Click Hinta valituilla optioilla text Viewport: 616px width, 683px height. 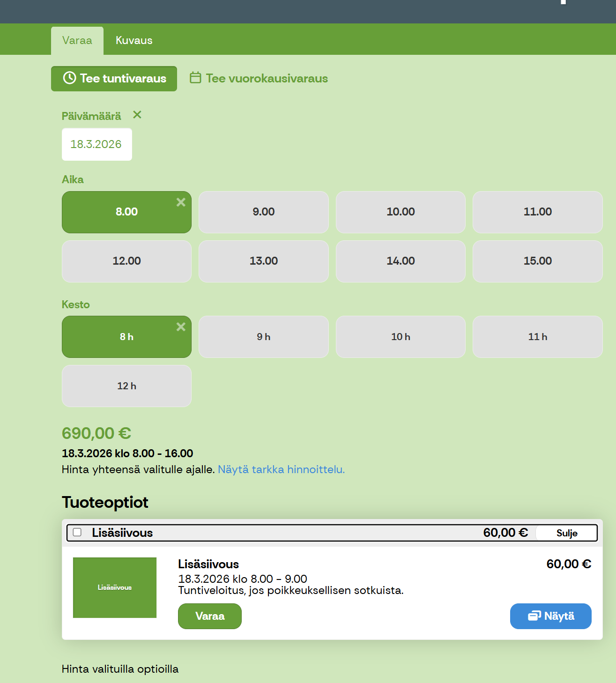pyautogui.click(x=120, y=669)
